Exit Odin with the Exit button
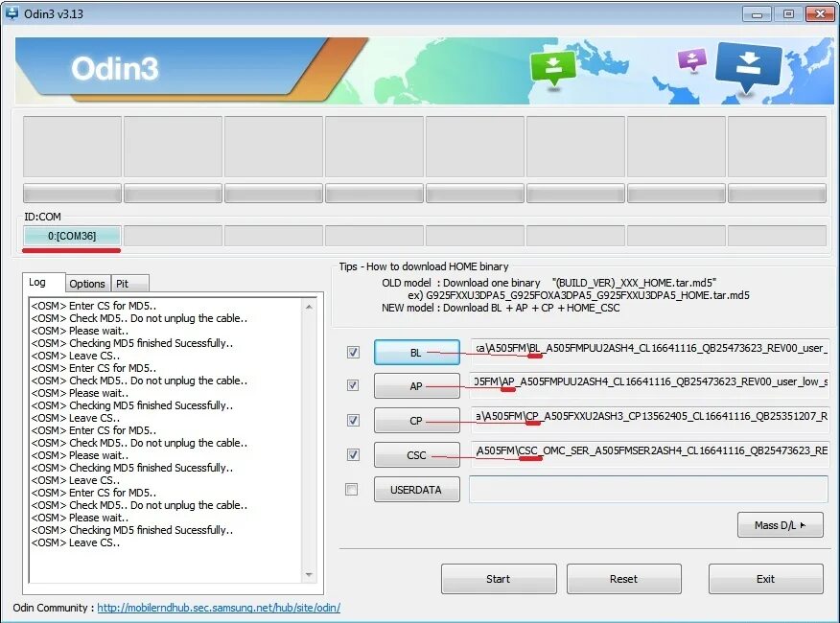 (765, 579)
